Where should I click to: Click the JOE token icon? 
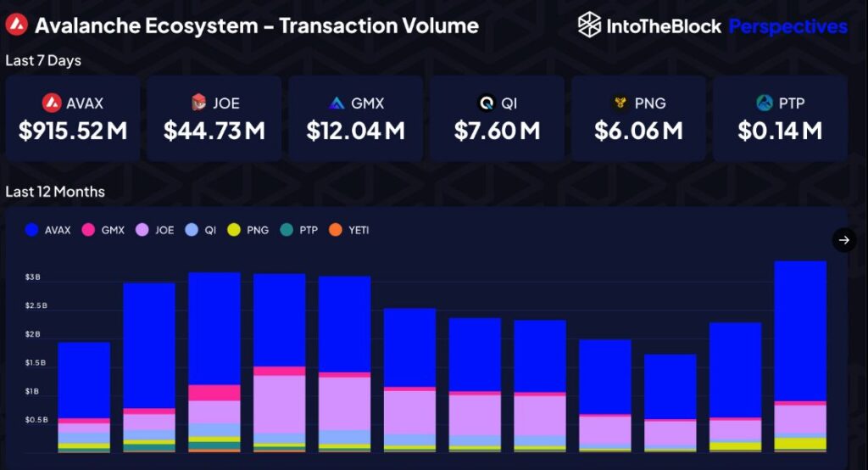tap(198, 104)
